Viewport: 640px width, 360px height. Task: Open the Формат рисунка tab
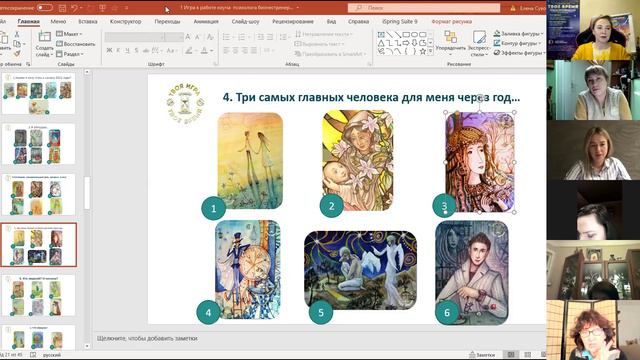(451, 21)
